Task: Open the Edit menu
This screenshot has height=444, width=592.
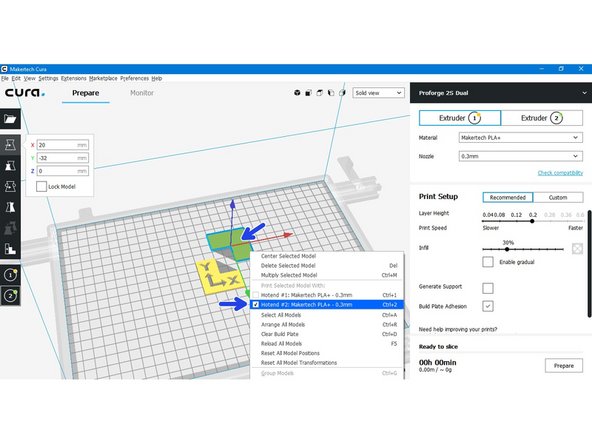Action: [16, 79]
